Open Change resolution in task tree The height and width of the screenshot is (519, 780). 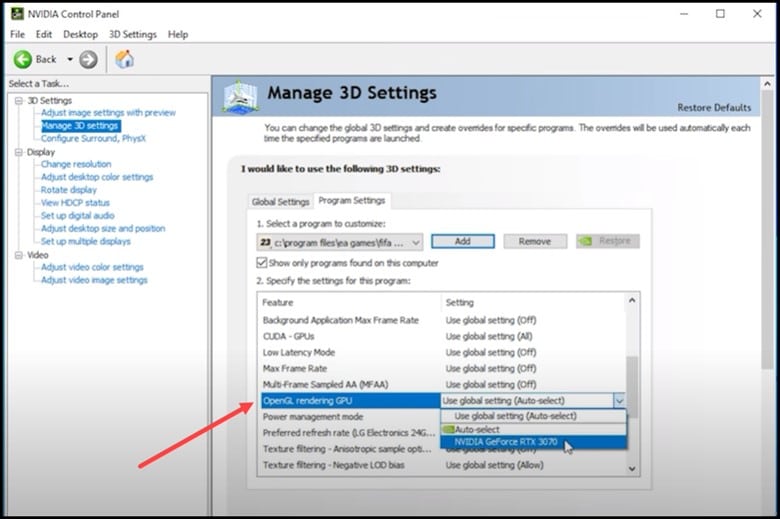[76, 164]
